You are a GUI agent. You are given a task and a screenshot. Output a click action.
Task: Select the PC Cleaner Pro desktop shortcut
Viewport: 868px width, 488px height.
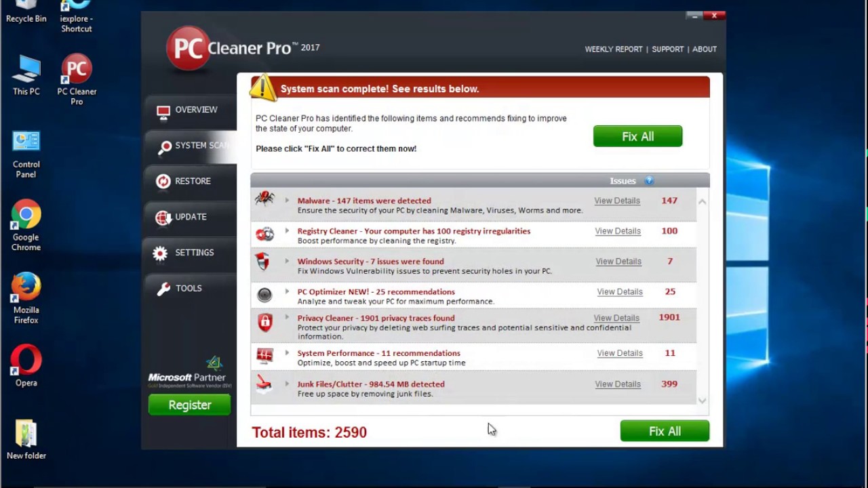pos(77,80)
